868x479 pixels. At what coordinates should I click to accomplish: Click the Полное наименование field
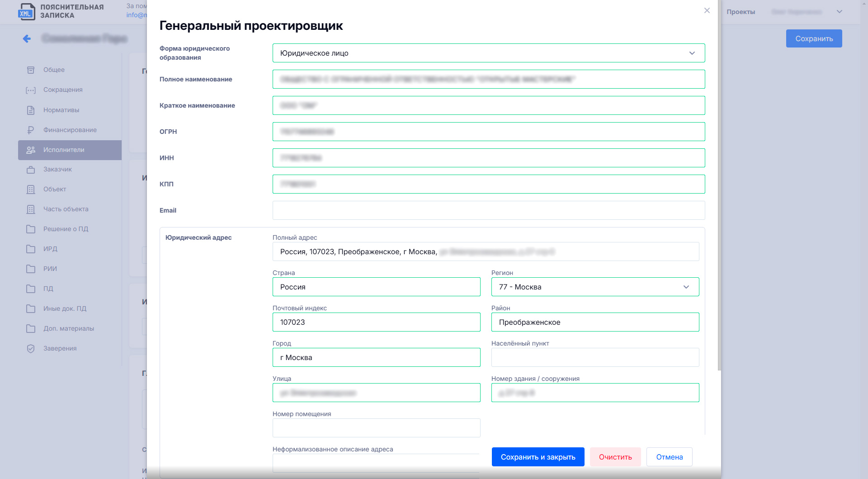[489, 79]
